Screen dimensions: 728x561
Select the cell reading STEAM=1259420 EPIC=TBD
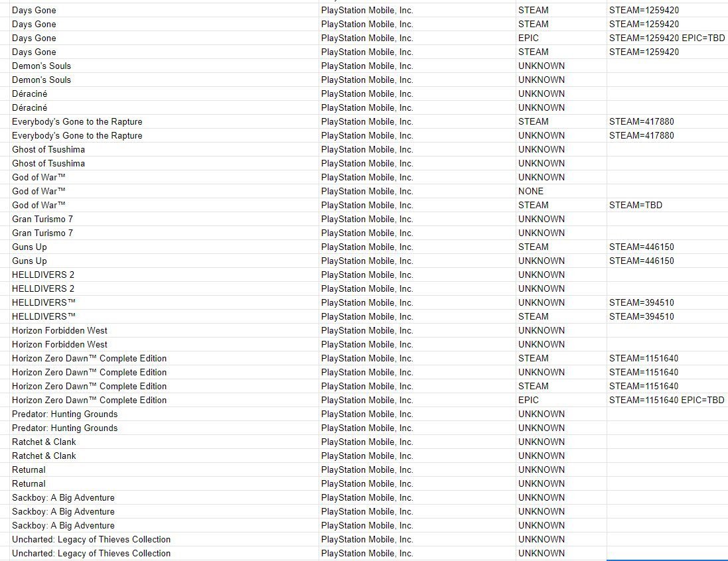pos(667,38)
